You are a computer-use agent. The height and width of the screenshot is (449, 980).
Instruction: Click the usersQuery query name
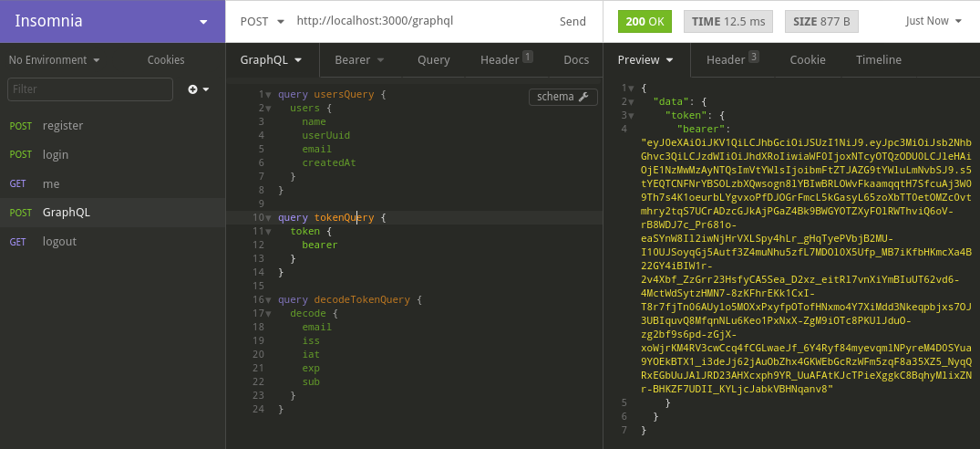coord(344,94)
